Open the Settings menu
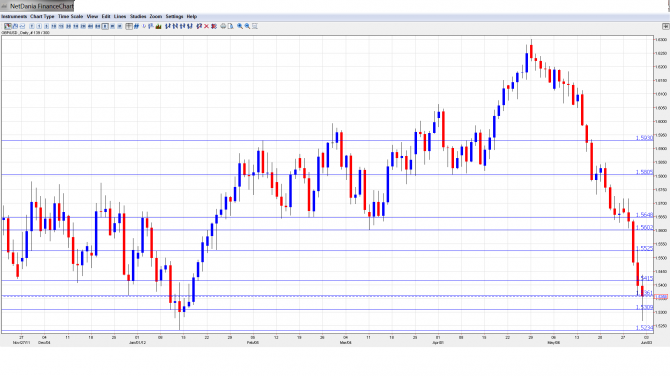 tap(174, 17)
